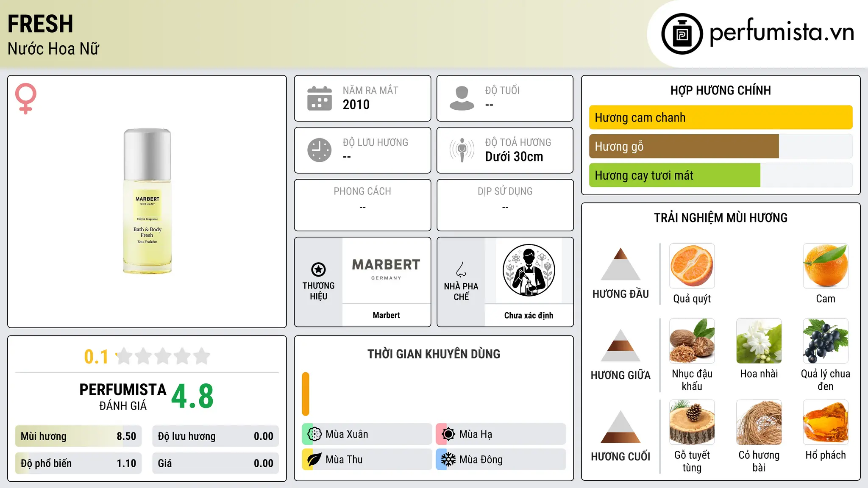
Task: Click the Perfumista đánh giá label
Action: point(123,396)
